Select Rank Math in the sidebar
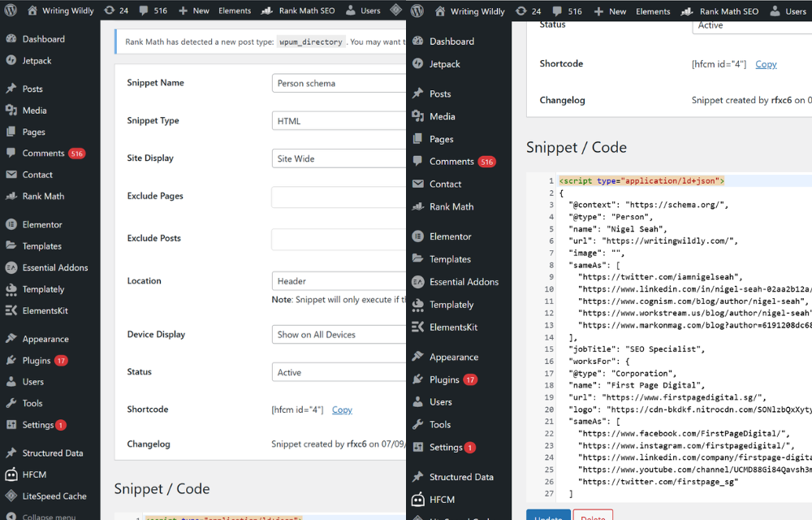The width and height of the screenshot is (812, 520). (x=42, y=196)
